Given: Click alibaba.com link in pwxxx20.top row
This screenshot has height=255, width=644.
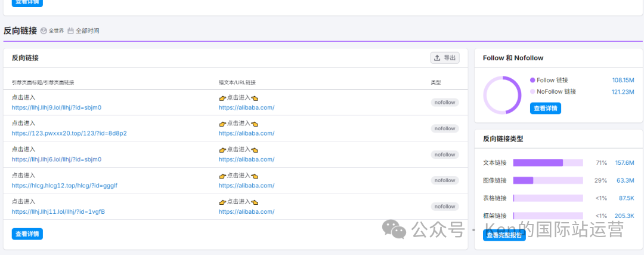Looking at the screenshot, I should (x=246, y=133).
